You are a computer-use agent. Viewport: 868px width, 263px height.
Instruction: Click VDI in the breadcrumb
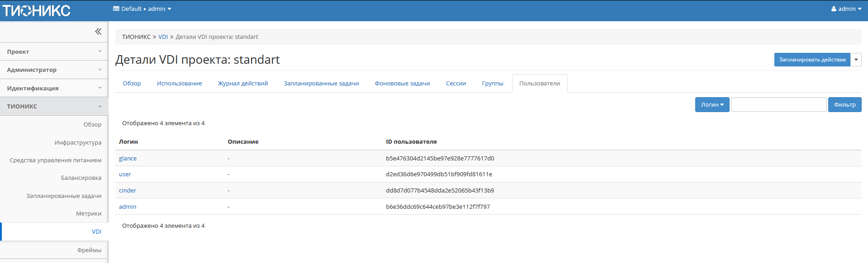point(163,37)
